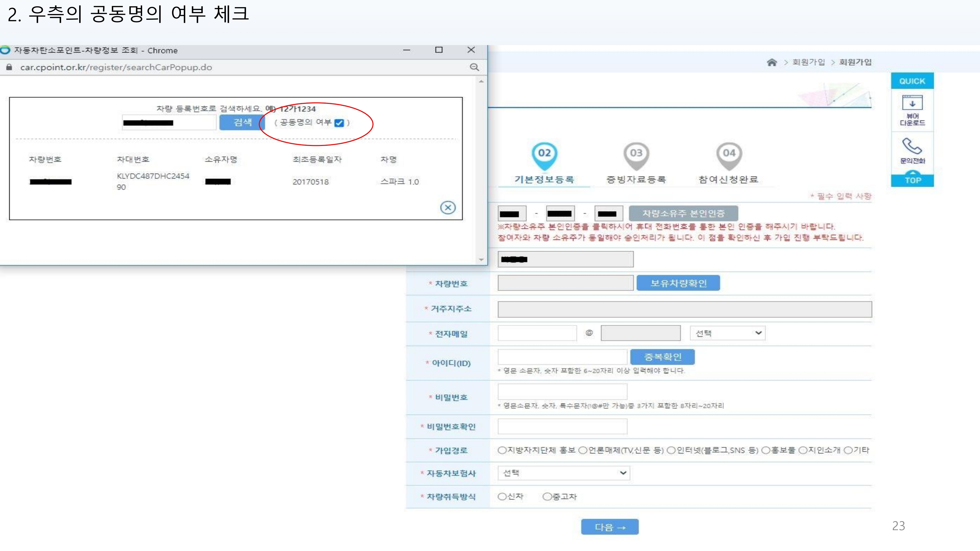Select the 참여신청완료 step tab

pyautogui.click(x=728, y=179)
